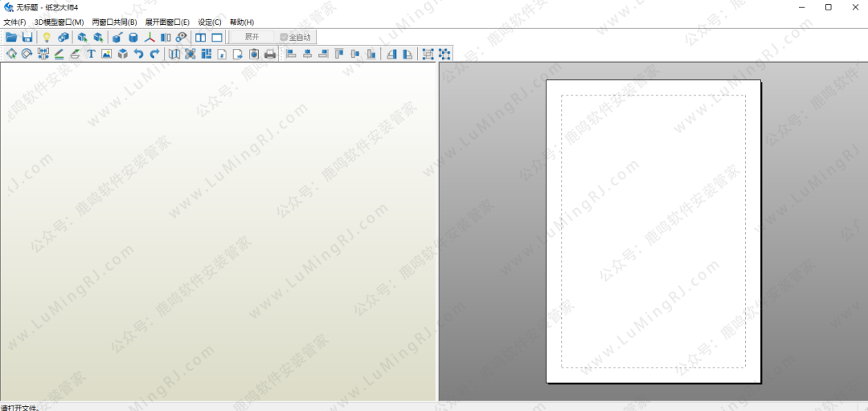Click the eye view icon in toolbar
868x411 pixels.
click(x=182, y=38)
